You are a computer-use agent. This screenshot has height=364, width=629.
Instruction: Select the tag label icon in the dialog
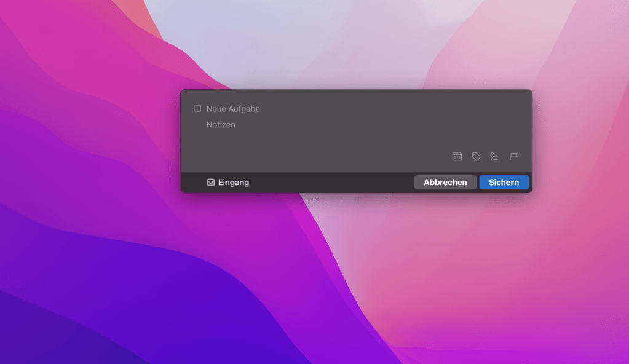coord(476,157)
